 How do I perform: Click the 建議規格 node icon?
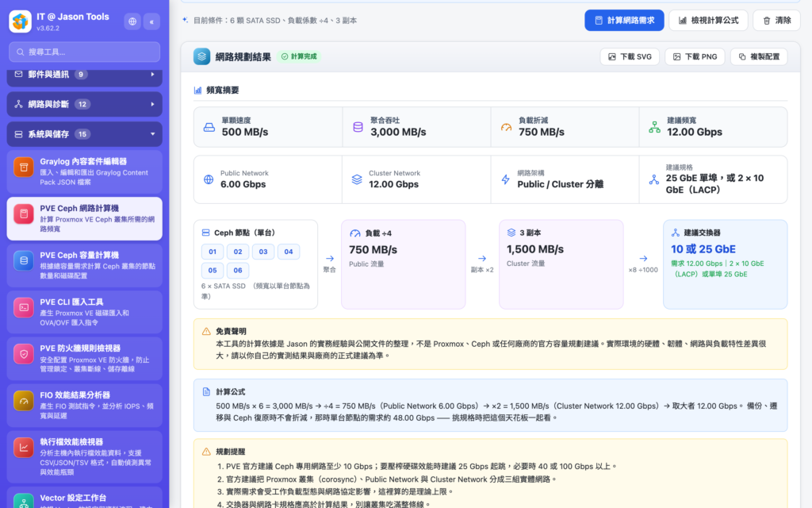654,180
